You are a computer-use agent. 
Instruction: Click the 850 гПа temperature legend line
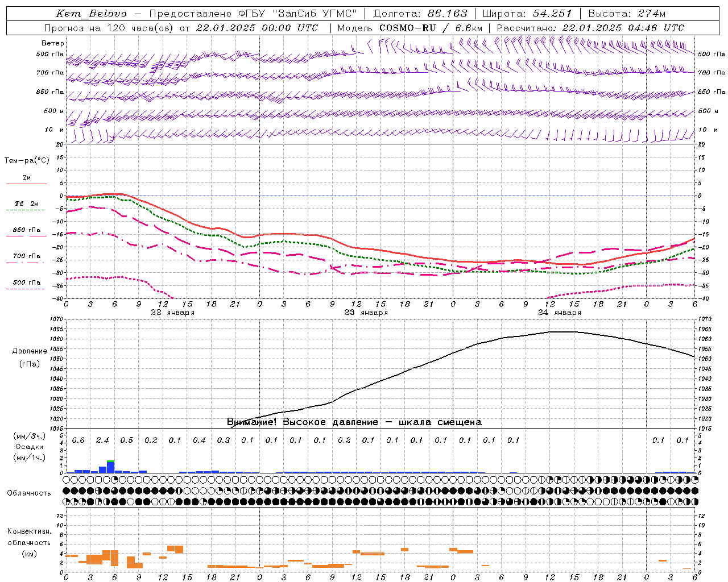(26, 235)
